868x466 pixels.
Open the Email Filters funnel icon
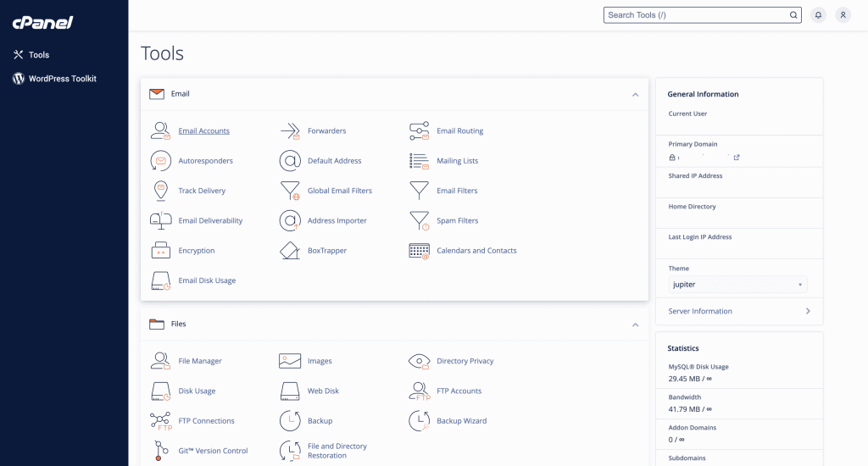pyautogui.click(x=419, y=191)
